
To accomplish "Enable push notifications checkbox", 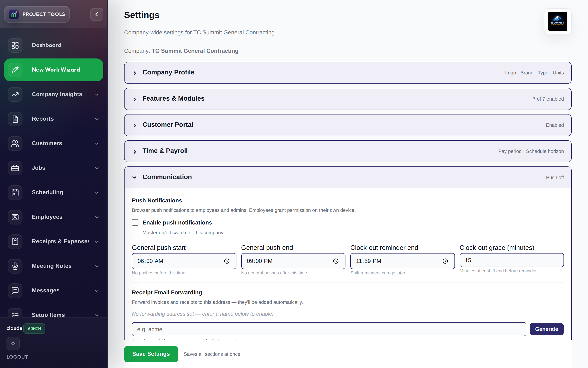I will (135, 222).
